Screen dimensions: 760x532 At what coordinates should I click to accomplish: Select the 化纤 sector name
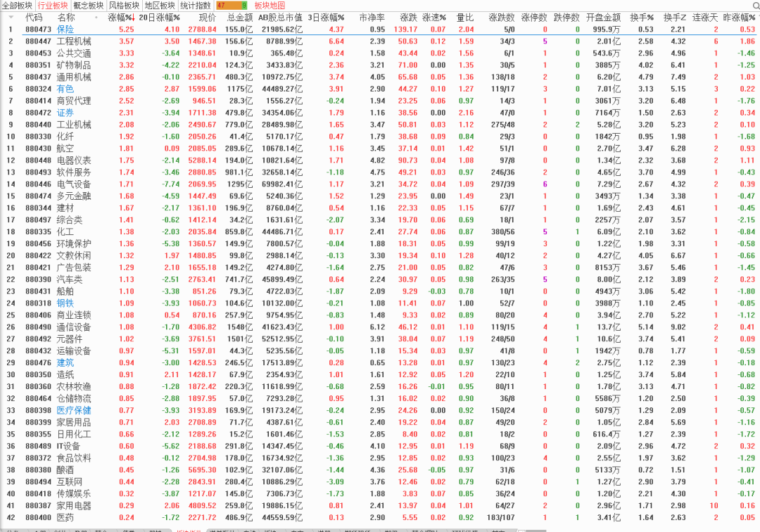(x=65, y=137)
